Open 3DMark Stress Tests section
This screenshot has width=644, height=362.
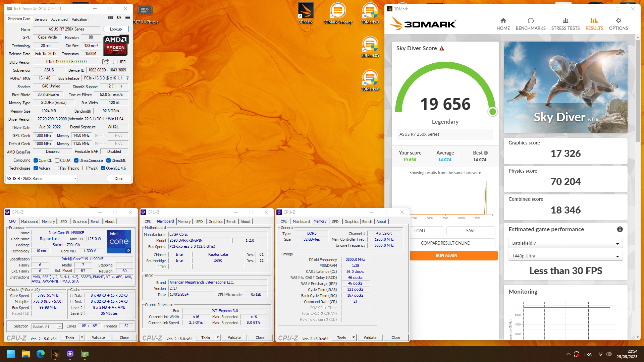(x=566, y=24)
